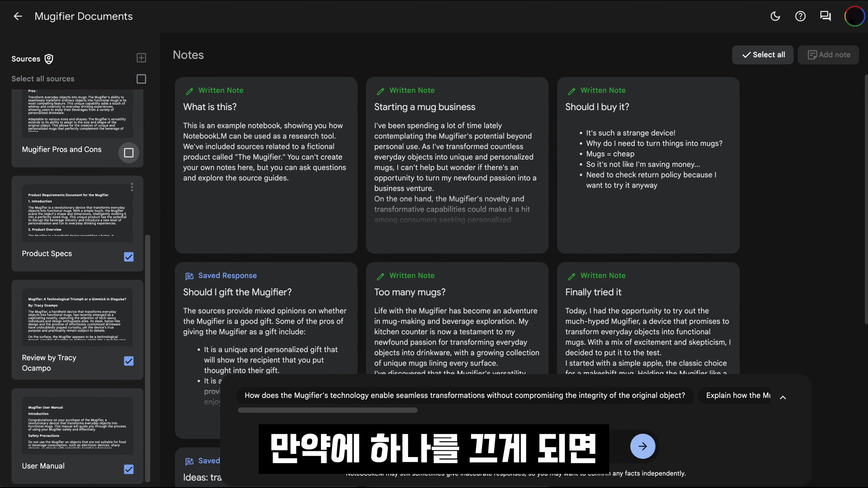The image size is (868, 488).
Task: Check the Select all sources checkbox
Action: coord(141,79)
